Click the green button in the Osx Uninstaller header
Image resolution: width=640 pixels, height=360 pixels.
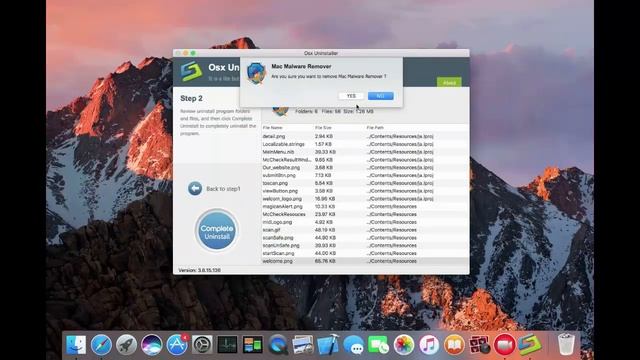[x=449, y=82]
